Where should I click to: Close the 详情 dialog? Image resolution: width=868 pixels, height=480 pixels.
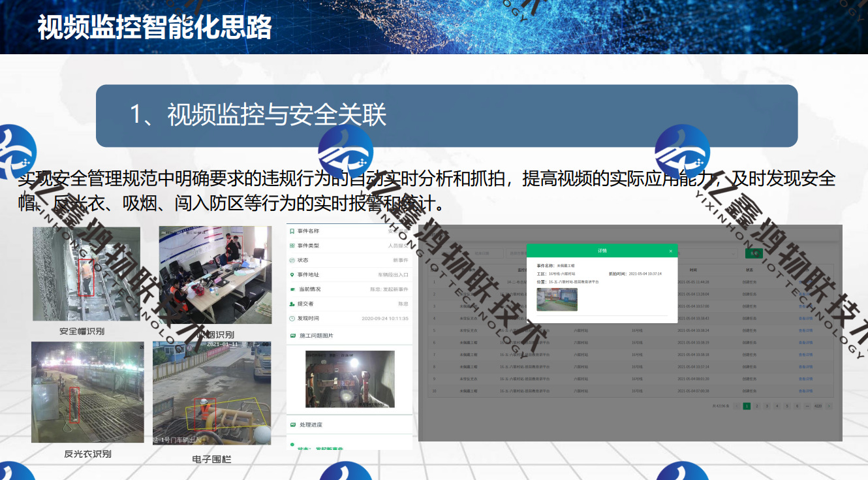tap(670, 251)
